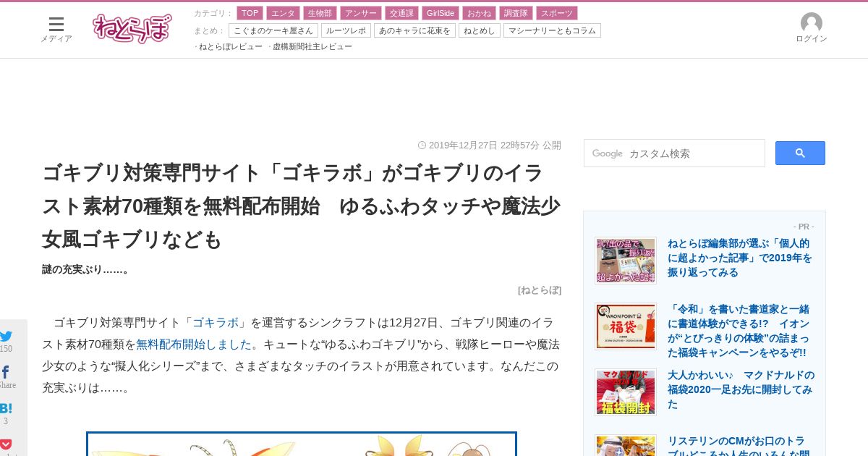
Task: Share article via the Twitter bird icon
Action: (6, 336)
